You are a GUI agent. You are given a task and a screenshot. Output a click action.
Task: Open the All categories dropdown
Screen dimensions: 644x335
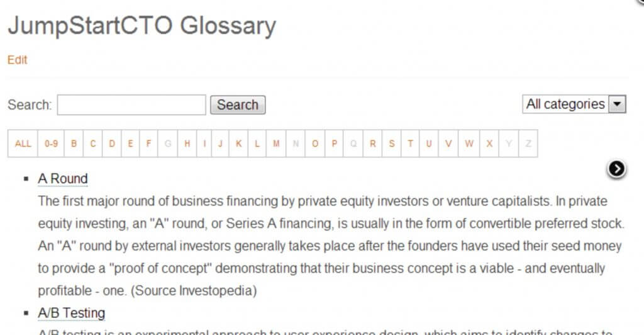[574, 105]
